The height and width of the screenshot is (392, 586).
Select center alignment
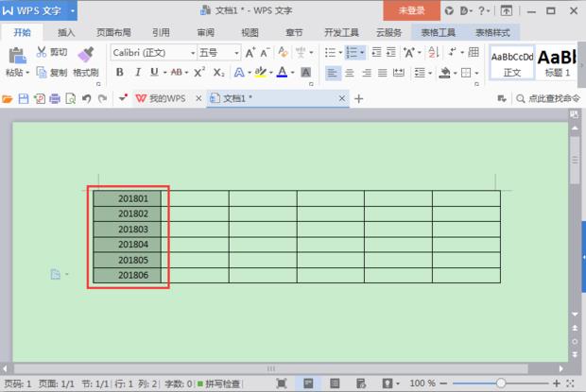(350, 73)
